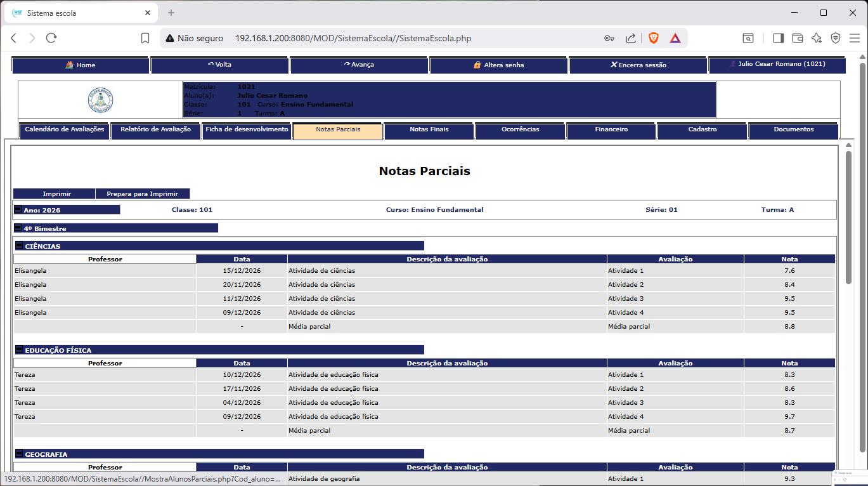Open the saved passwords key icon
Viewport: 868px width, 486px height.
click(x=609, y=38)
